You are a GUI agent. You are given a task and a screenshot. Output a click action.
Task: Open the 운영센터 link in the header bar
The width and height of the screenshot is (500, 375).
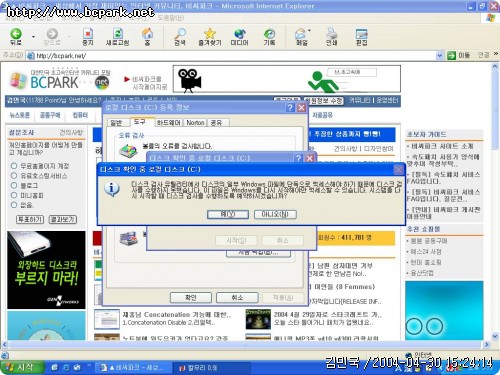click(387, 100)
